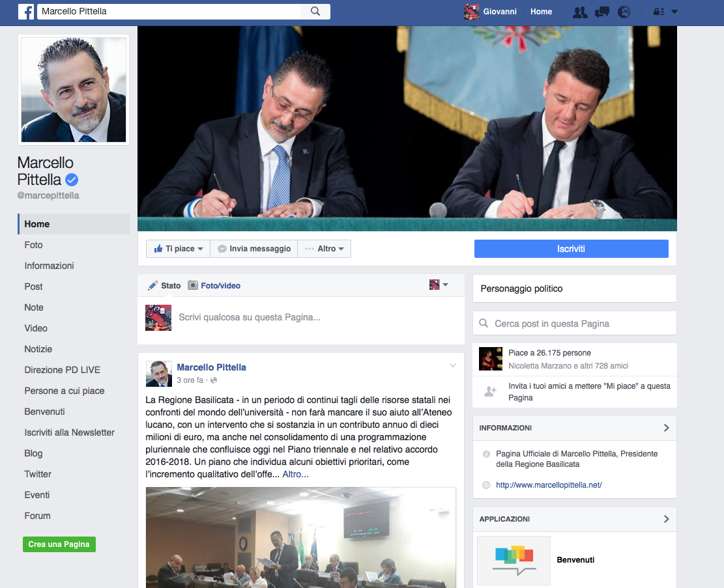Open account menu dropdown arrow

pos(674,12)
